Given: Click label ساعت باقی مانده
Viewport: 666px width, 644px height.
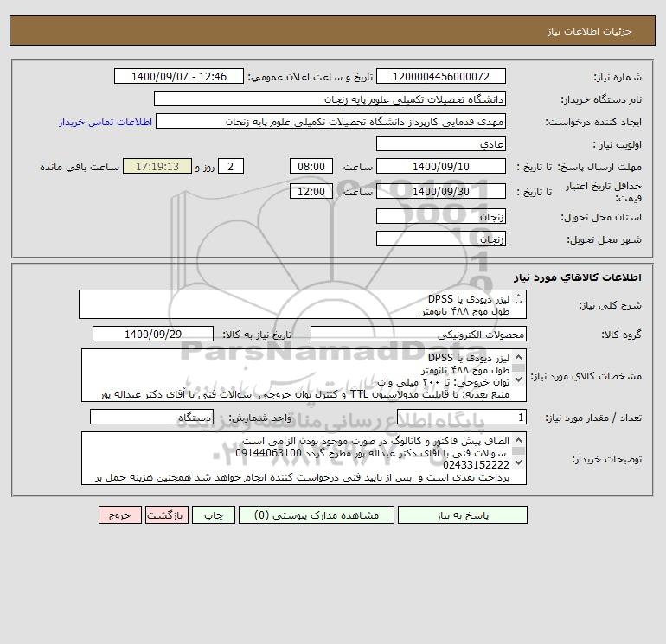Looking at the screenshot, I should pyautogui.click(x=80, y=167).
